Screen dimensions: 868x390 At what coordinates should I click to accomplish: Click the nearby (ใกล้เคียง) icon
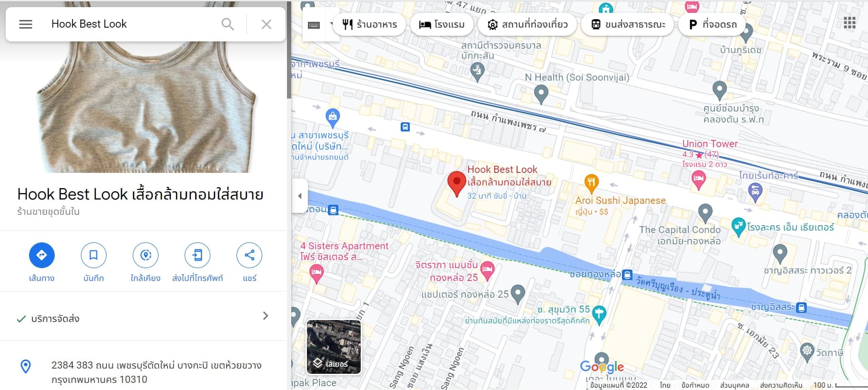(x=146, y=255)
